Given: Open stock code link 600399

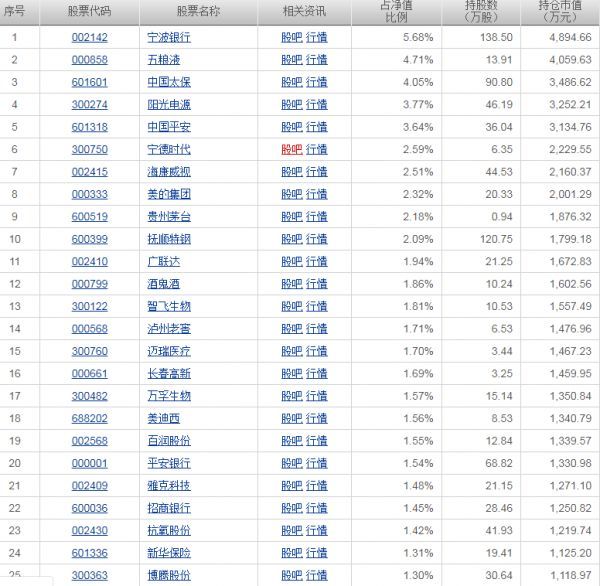Looking at the screenshot, I should pos(90,239).
